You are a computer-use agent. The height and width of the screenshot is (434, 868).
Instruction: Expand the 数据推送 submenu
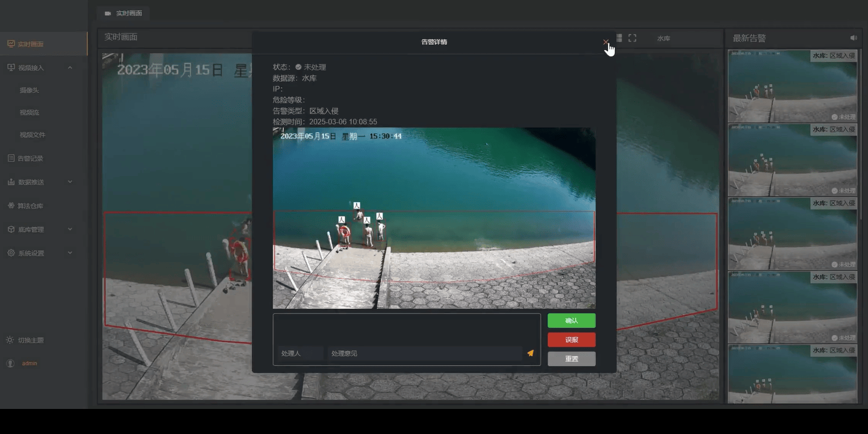click(70, 182)
